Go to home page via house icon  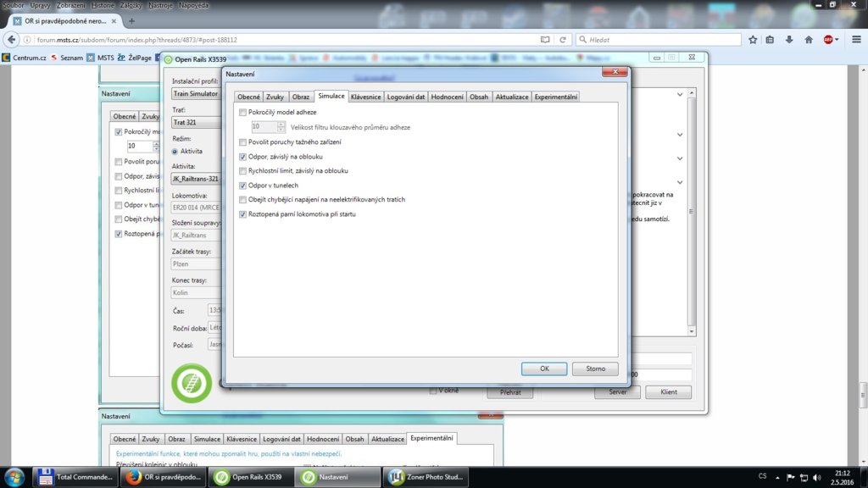click(x=809, y=40)
